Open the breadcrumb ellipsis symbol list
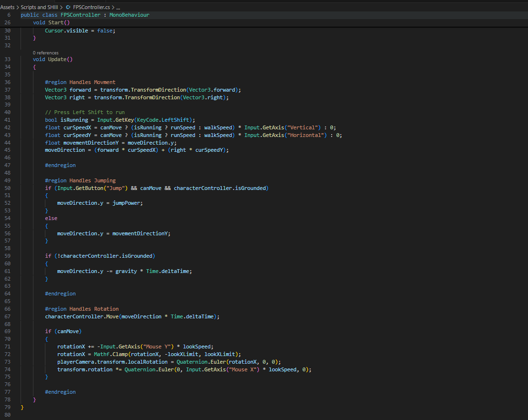This screenshot has width=528, height=420. (118, 8)
